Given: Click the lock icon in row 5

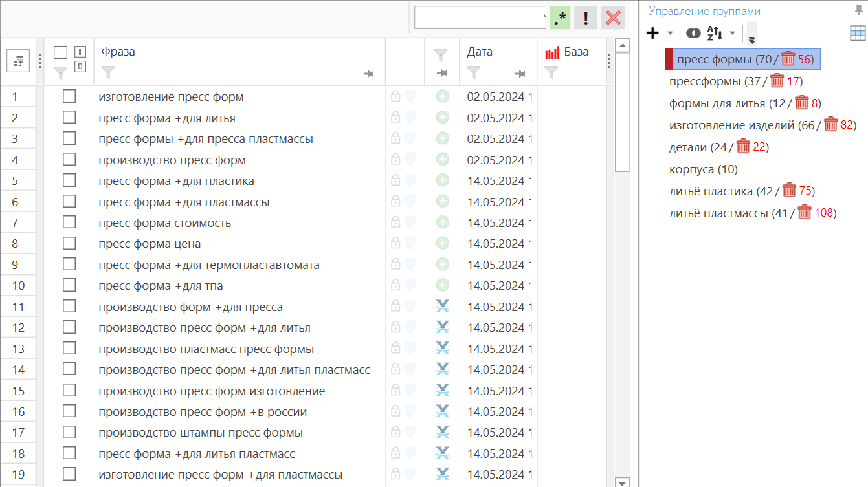Looking at the screenshot, I should coord(395,181).
